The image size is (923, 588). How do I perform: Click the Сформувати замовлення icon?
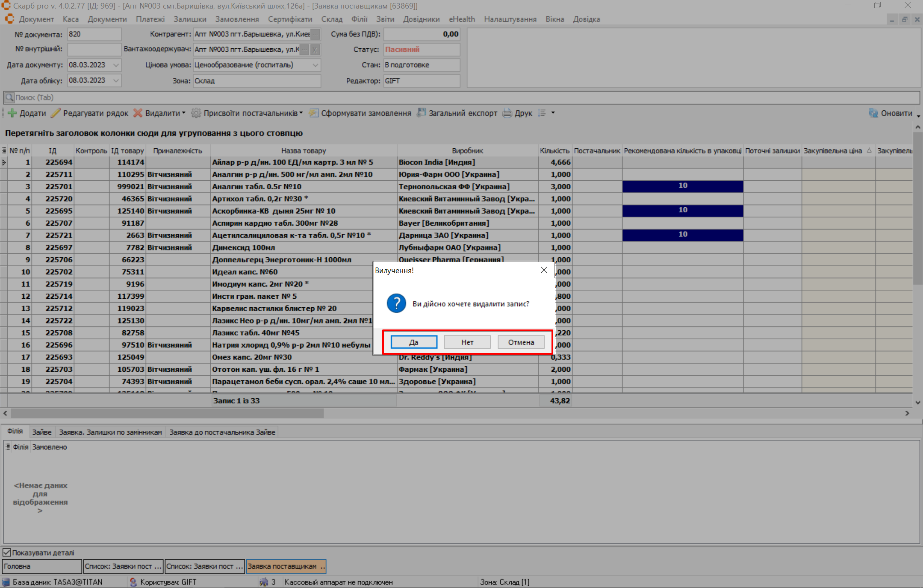(314, 113)
